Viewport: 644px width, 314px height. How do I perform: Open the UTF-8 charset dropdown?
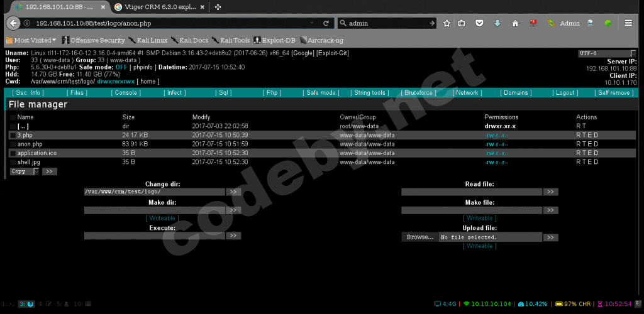coord(607,53)
